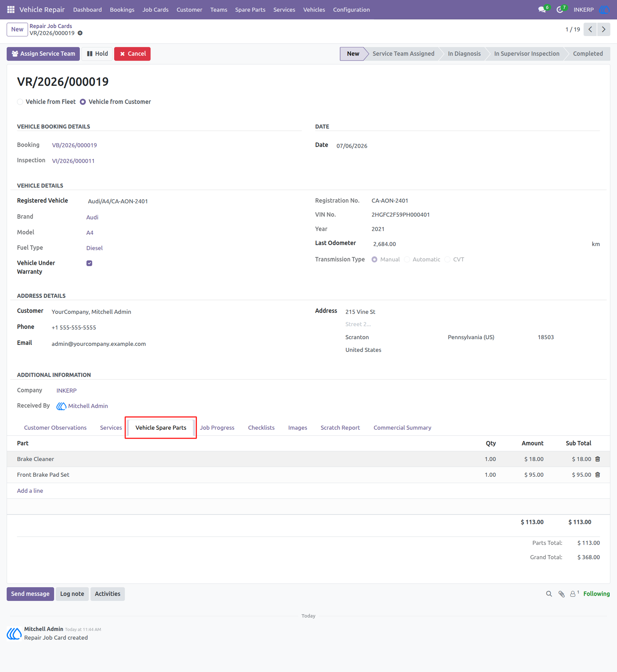The image size is (617, 672).
Task: Open the conversations chat icon
Action: [543, 9]
